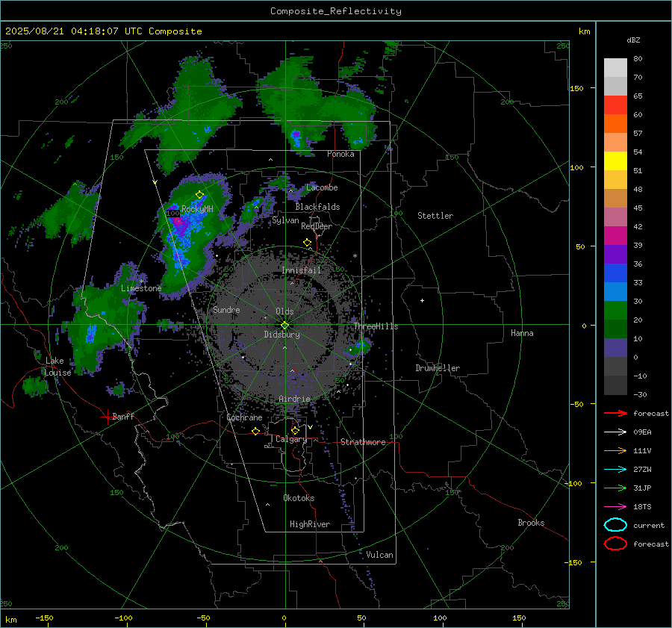
Task: Click the Cochrane city label
Action: click(244, 417)
